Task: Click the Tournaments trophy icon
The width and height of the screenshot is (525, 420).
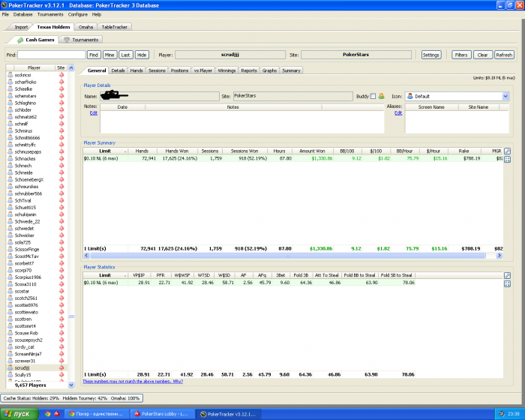Action: (67, 40)
